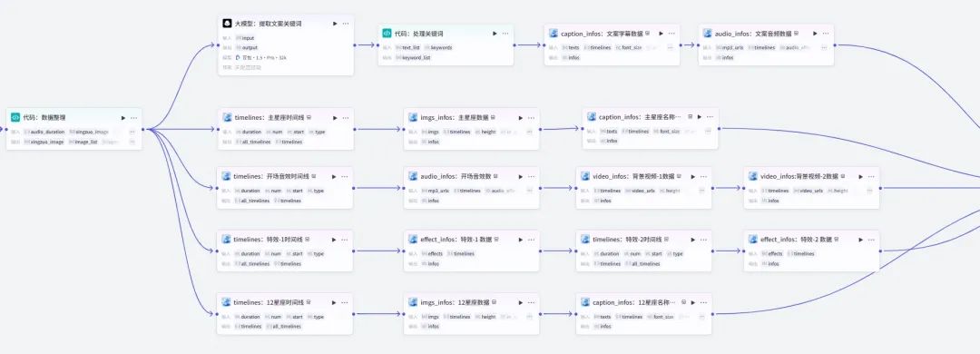Click the text_list input tag in 处理关键词

pos(407,47)
